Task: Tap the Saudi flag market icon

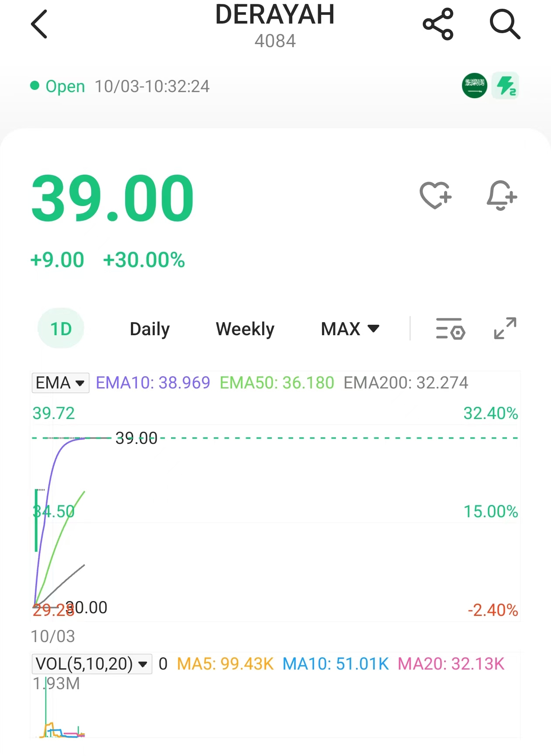Action: pos(474,86)
